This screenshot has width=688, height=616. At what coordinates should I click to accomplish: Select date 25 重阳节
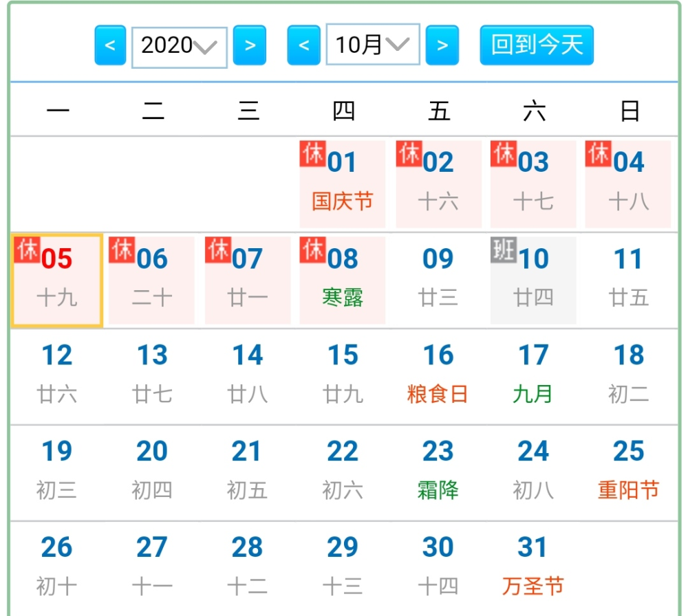click(x=628, y=472)
